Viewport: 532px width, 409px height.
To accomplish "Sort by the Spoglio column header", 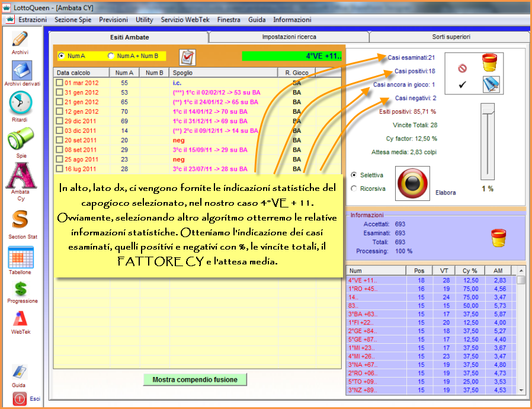I will coord(224,73).
